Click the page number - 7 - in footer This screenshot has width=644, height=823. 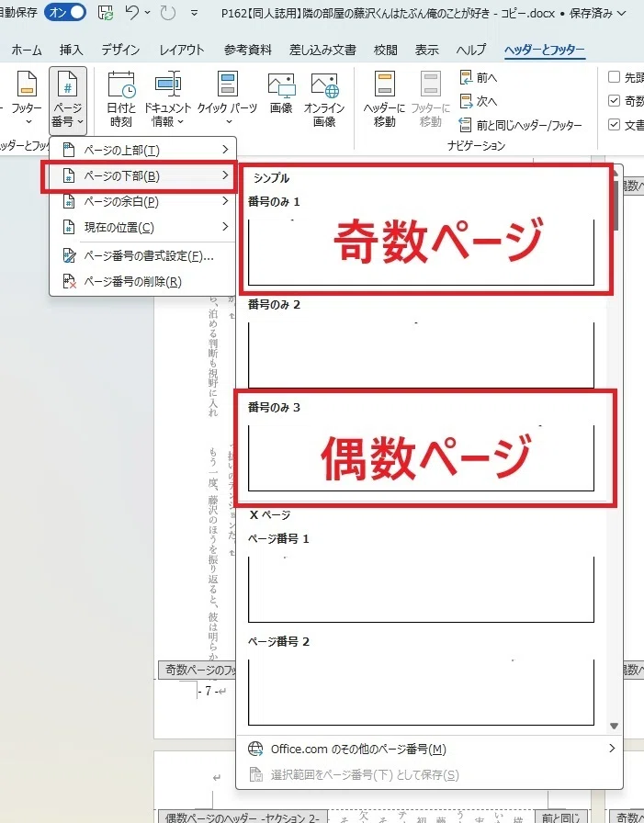pos(209,692)
